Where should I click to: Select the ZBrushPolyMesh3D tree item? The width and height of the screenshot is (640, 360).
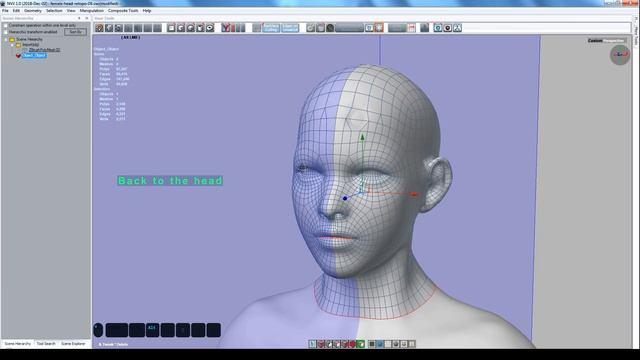44,50
